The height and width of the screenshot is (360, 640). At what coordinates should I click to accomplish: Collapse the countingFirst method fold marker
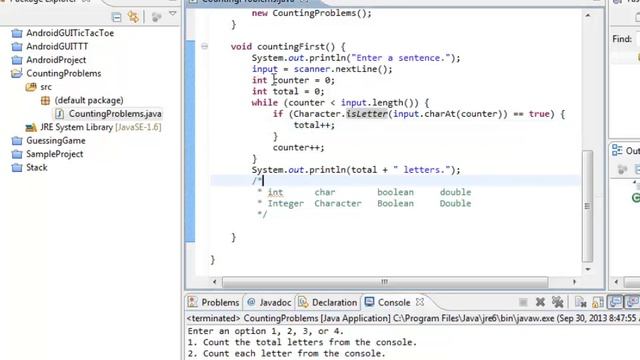(x=204, y=47)
